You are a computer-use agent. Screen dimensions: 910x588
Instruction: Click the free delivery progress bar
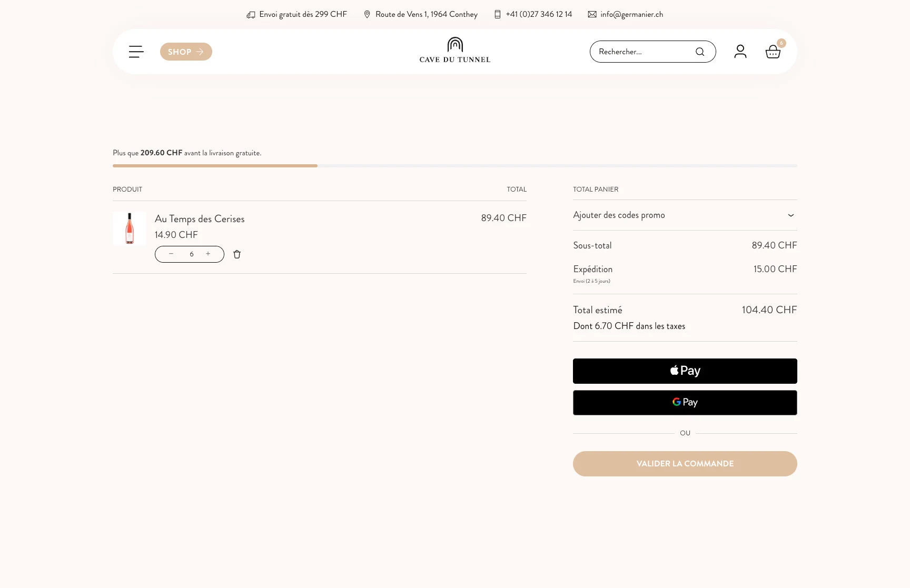pos(455,166)
